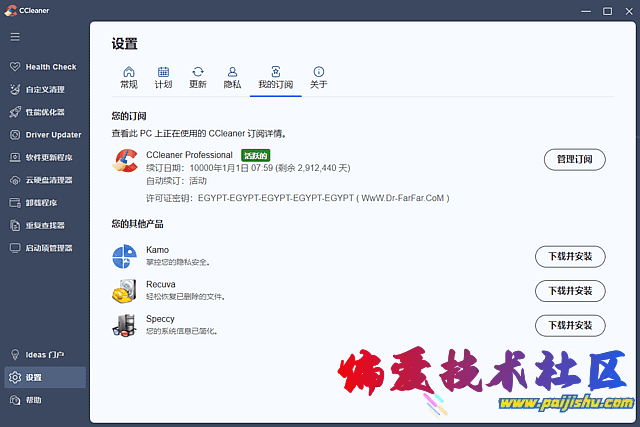Switch to the 更新 settings tab
Screen dimensions: 640x427
point(198,78)
